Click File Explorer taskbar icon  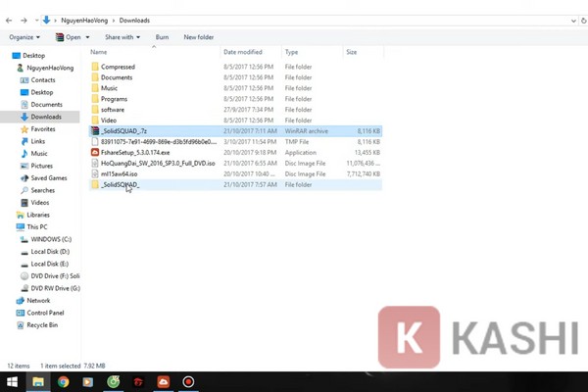38,382
